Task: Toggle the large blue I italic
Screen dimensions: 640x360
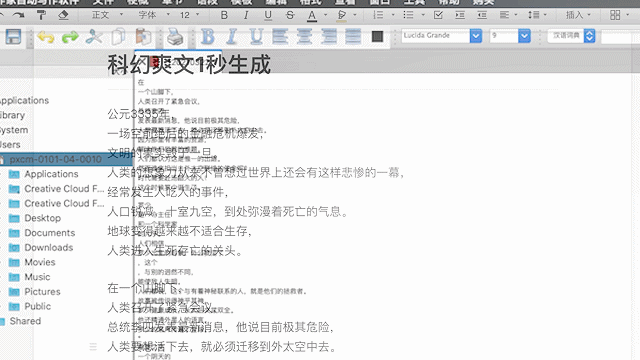Action: pos(231,37)
